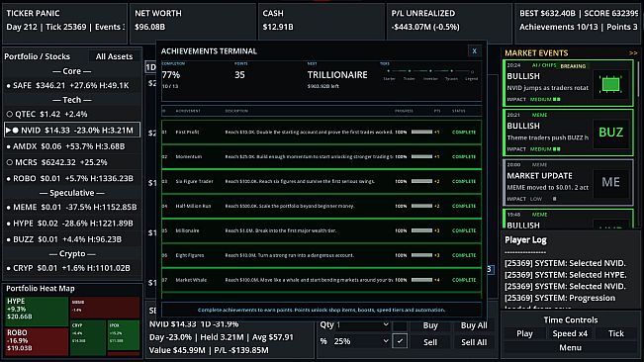Open the Six Figure Trader achievement row
This screenshot has height=362, width=644.
(322, 181)
